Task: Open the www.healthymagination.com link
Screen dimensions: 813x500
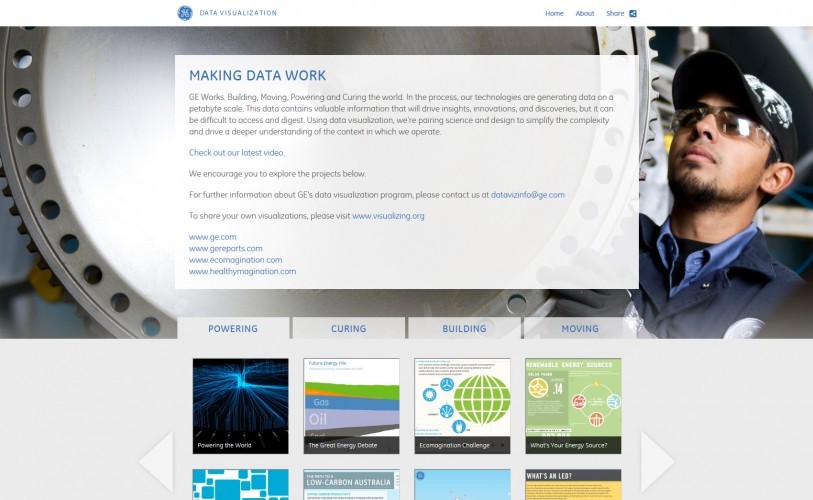Action: pyautogui.click(x=242, y=271)
